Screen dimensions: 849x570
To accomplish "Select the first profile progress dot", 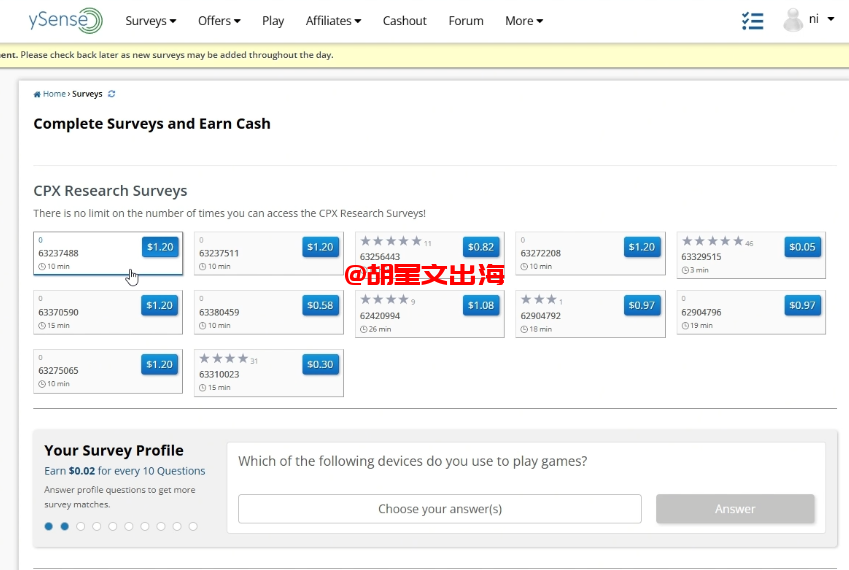I will click(x=49, y=526).
